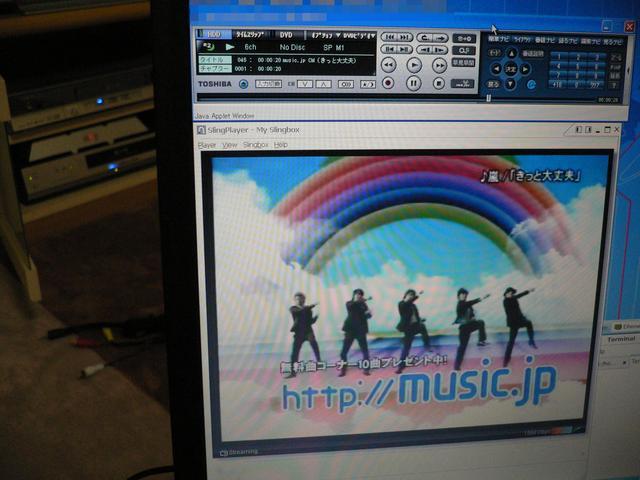Confirm with the center 決定 button
Image resolution: width=640 pixels, height=480 pixels.
(511, 69)
